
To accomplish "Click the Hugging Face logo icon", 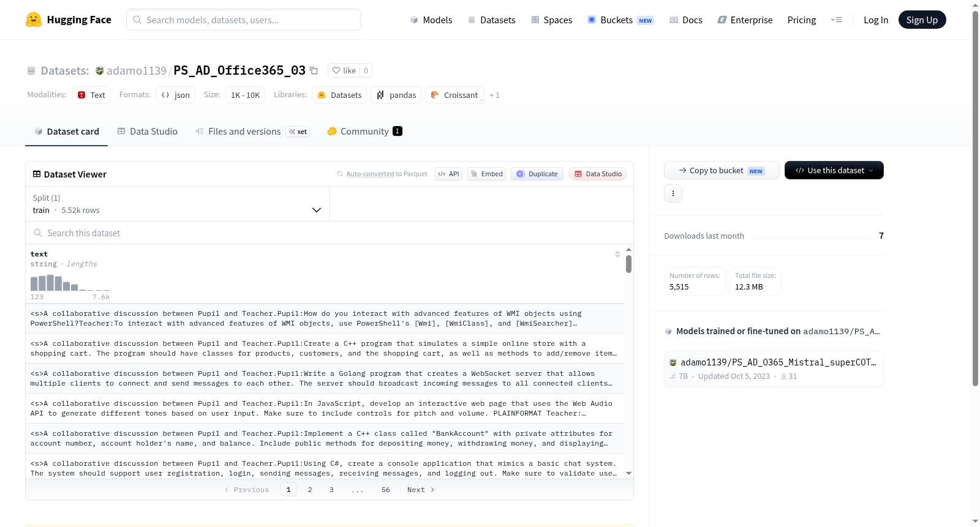I will [x=34, y=20].
